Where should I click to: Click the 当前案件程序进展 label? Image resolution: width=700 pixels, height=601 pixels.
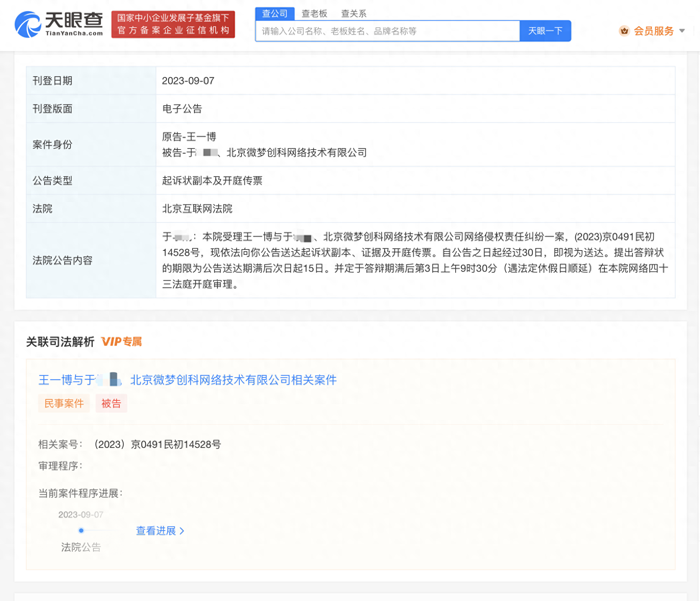[81, 493]
